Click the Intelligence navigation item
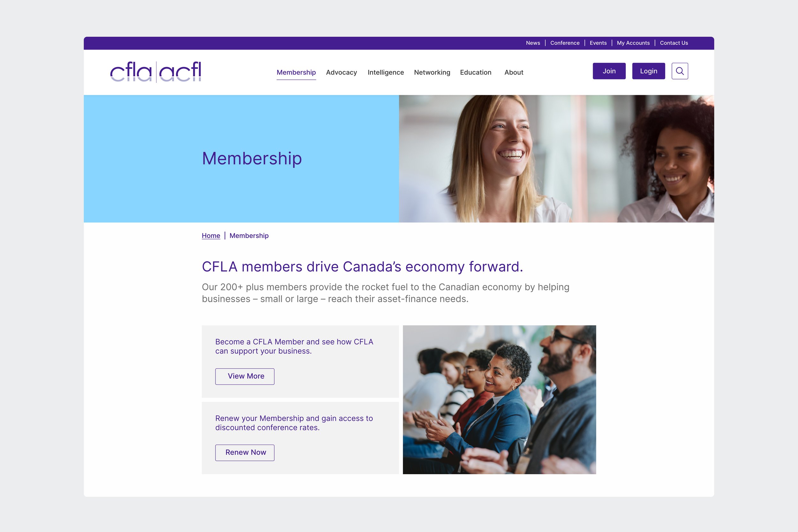 point(385,72)
